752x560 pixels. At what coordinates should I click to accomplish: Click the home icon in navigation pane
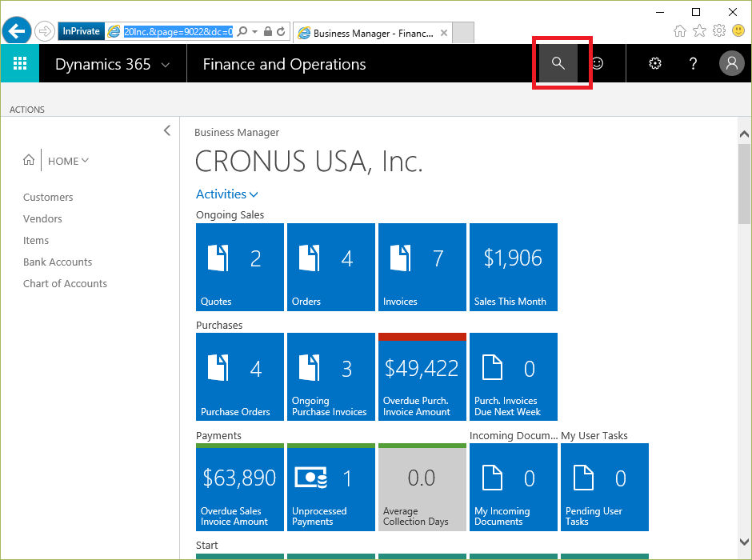(x=29, y=160)
